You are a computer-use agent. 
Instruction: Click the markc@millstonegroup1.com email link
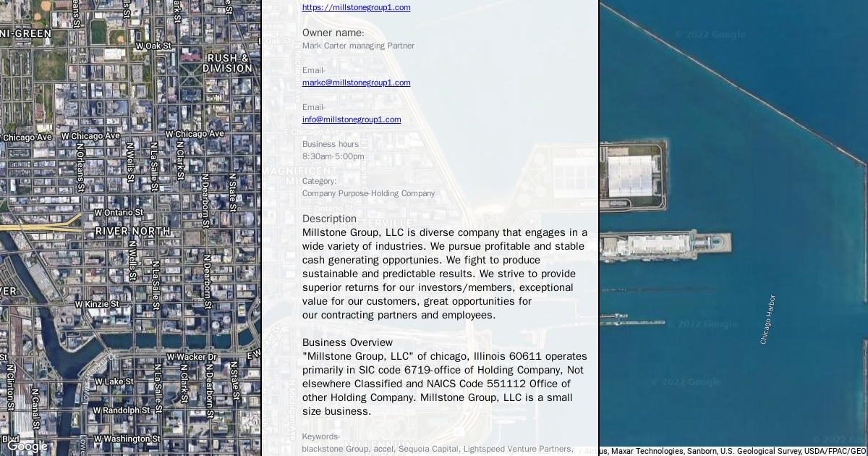356,83
